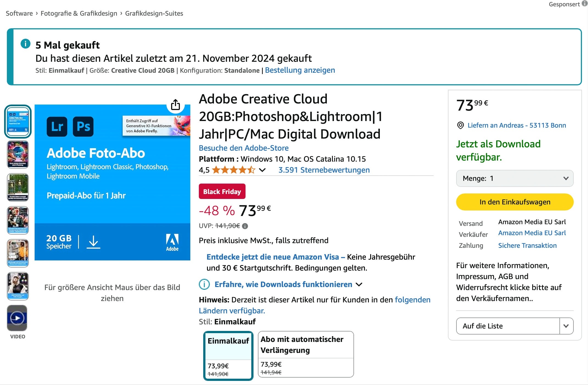Open the Bestellung anzeigen link
588x385 pixels.
[x=300, y=70]
